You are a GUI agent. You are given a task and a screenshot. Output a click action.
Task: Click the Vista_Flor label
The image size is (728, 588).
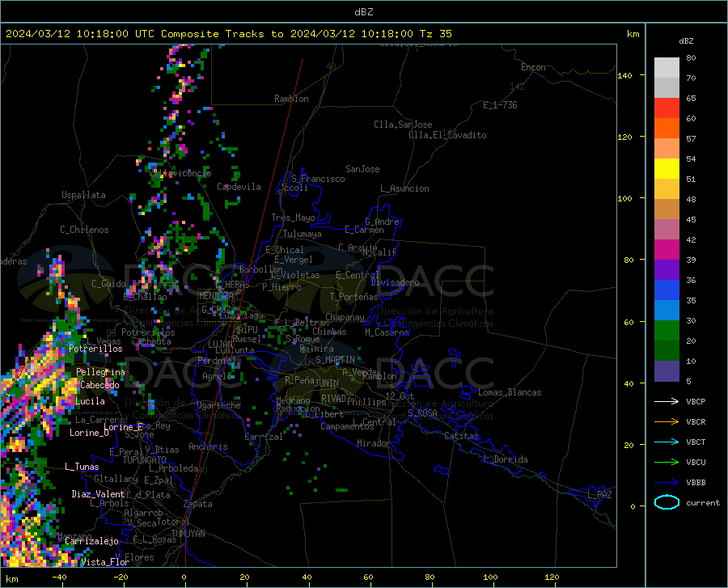[105, 562]
